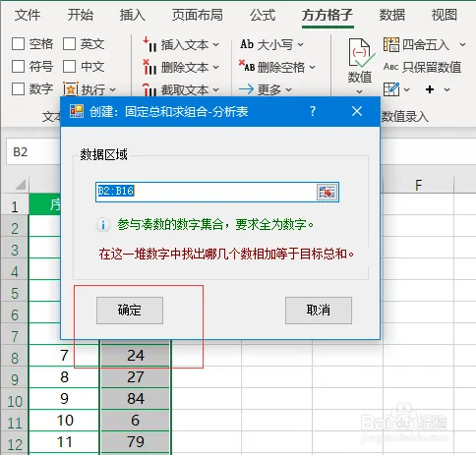The image size is (476, 455).
Task: Open the 公式 ribbon tab
Action: pos(263,15)
